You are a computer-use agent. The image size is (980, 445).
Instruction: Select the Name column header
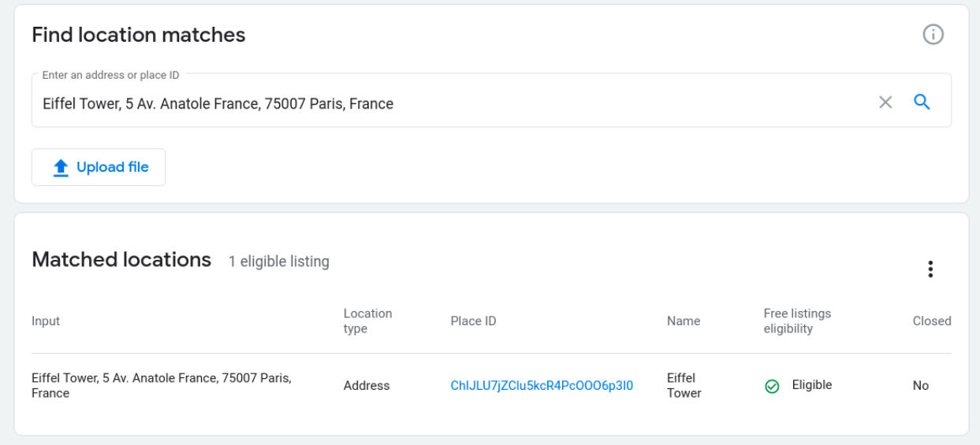point(683,321)
